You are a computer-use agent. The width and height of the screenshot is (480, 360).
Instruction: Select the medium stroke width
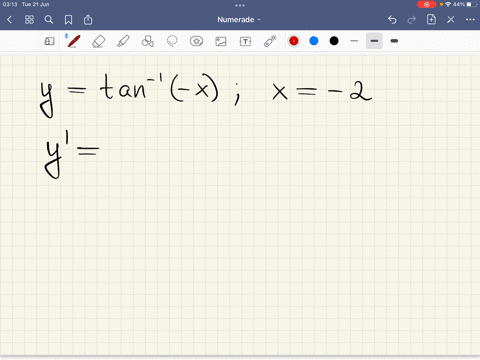374,41
